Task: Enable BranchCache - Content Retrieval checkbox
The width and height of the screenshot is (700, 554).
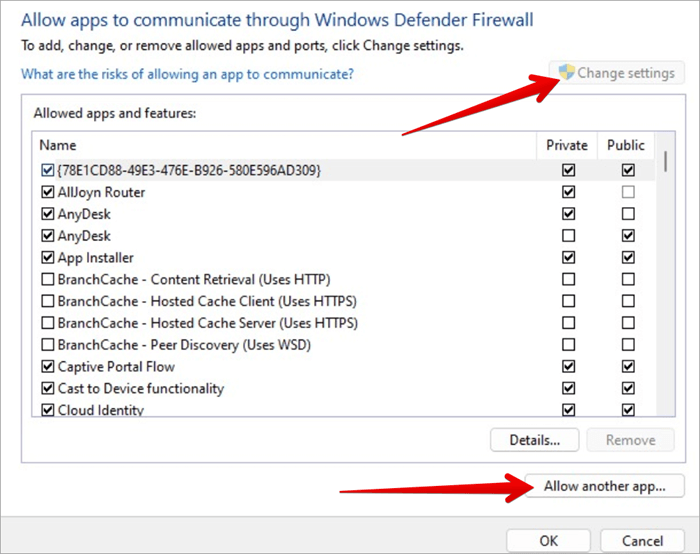Action: click(x=48, y=280)
